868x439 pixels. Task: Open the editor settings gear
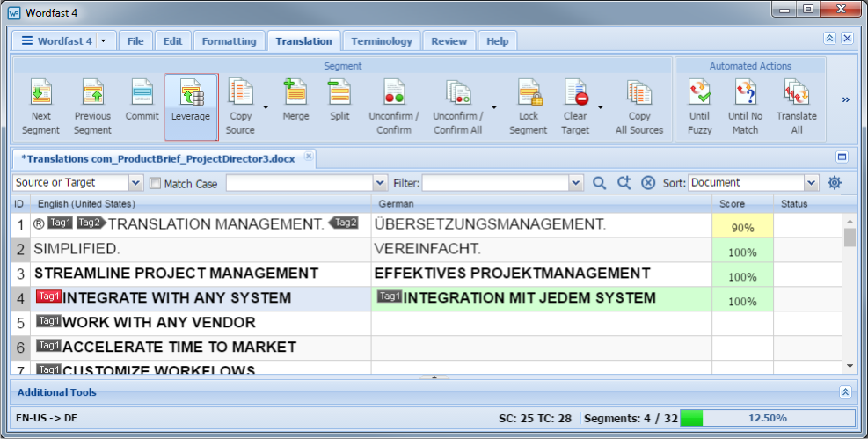835,183
